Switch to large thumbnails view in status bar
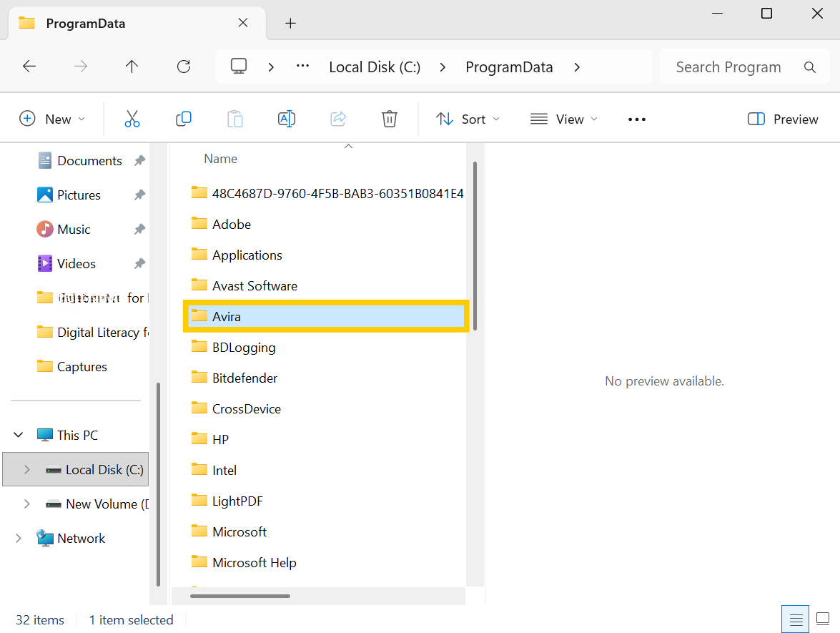The image size is (840, 633). (x=823, y=619)
